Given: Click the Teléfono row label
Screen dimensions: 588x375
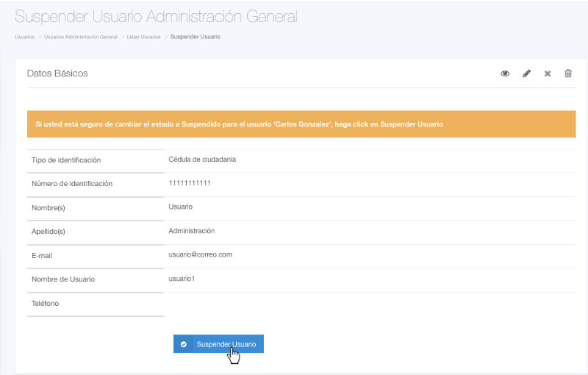Looking at the screenshot, I should [x=46, y=303].
